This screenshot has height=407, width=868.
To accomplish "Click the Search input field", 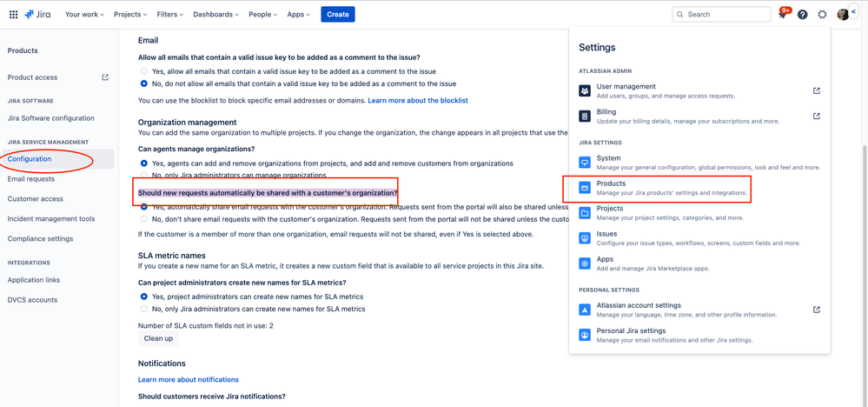I will point(721,15).
